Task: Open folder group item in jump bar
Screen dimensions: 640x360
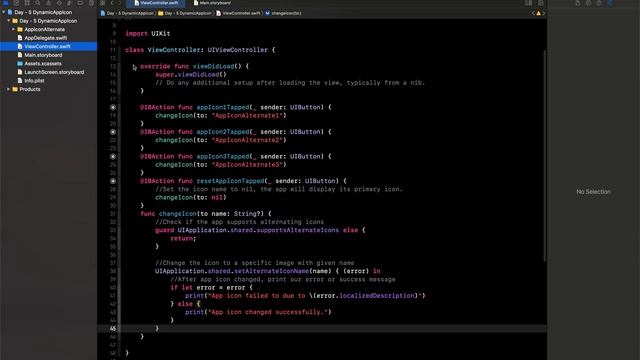Action: click(185, 13)
